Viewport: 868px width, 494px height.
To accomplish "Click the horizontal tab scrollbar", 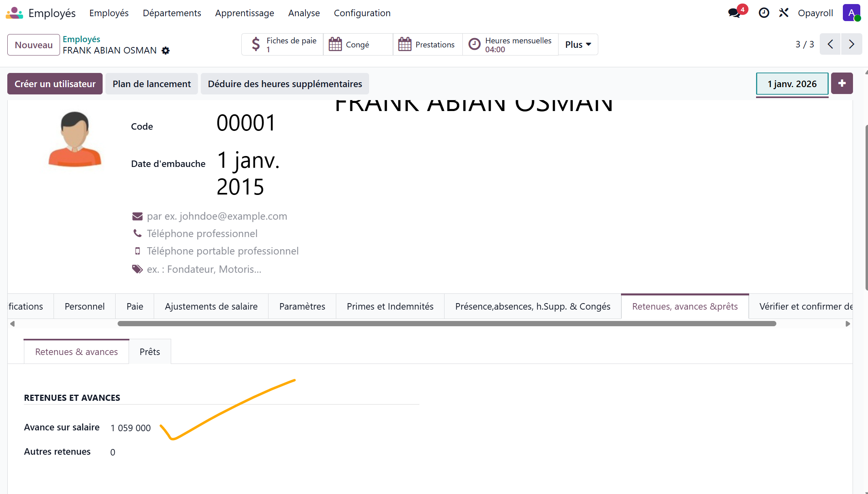I will pos(446,324).
